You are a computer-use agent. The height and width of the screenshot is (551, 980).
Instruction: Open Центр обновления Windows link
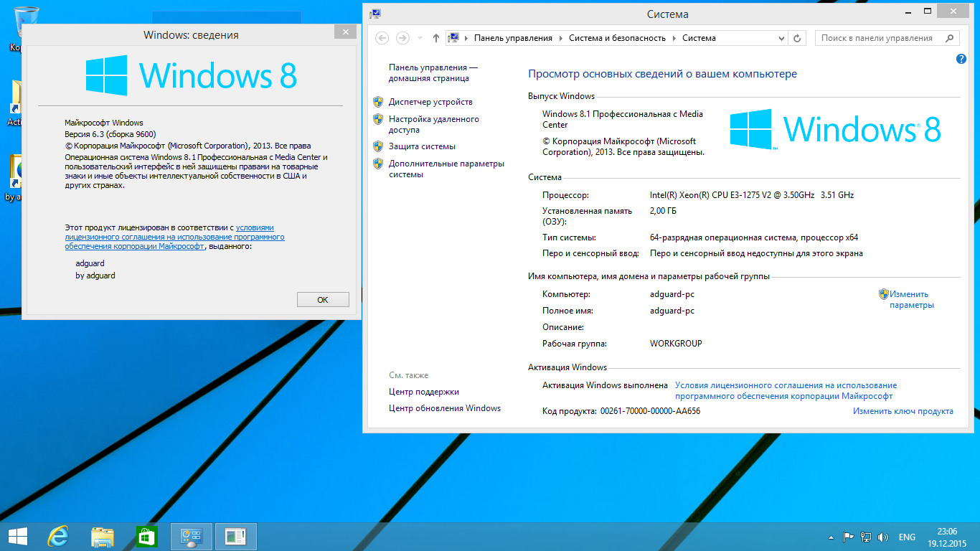point(445,408)
